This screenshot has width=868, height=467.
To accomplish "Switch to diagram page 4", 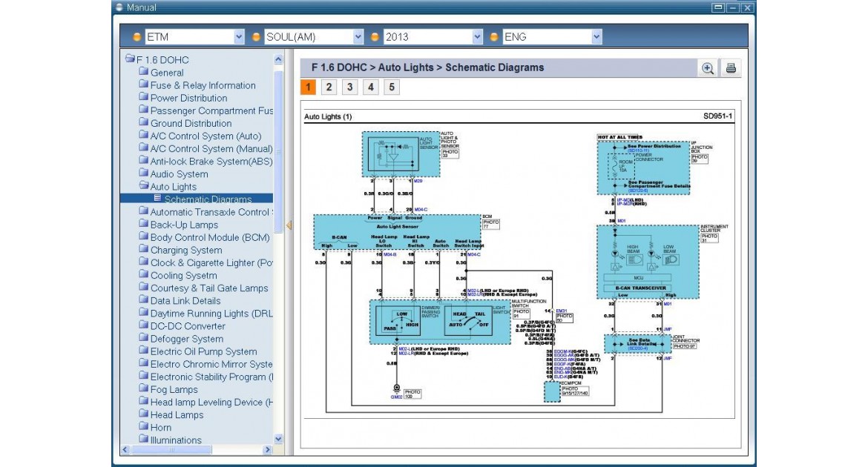I will tap(371, 87).
